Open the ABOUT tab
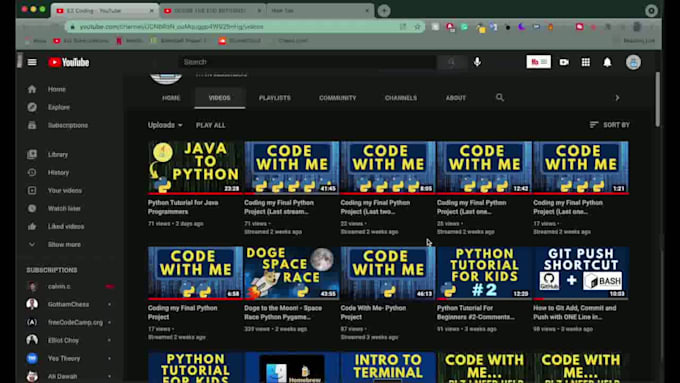This screenshot has width=680, height=383. pos(455,98)
